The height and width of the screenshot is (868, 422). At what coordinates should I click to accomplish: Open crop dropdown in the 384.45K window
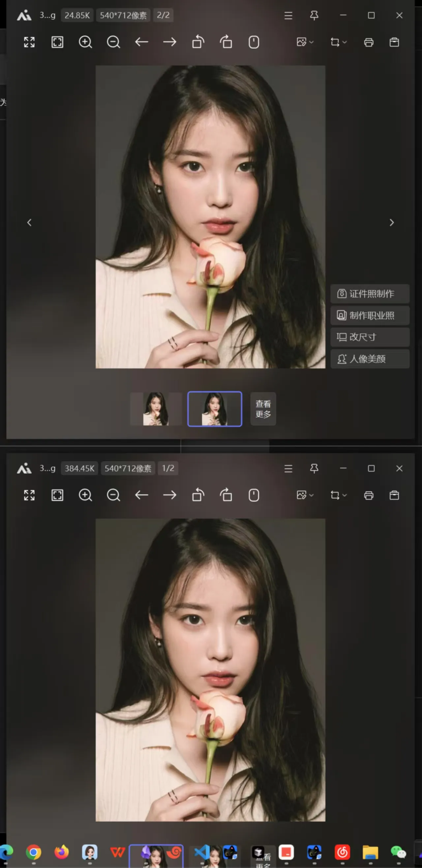tap(338, 495)
